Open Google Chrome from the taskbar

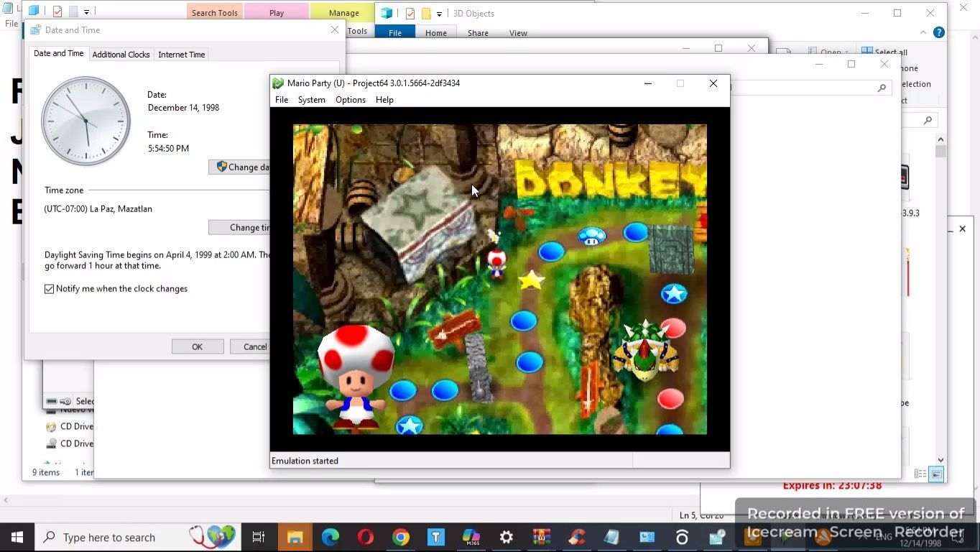click(x=401, y=537)
